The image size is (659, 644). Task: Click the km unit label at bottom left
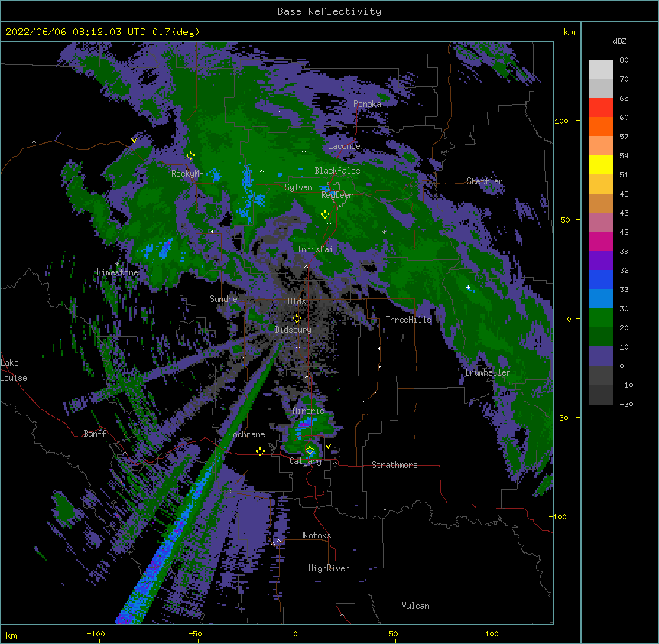point(11,636)
